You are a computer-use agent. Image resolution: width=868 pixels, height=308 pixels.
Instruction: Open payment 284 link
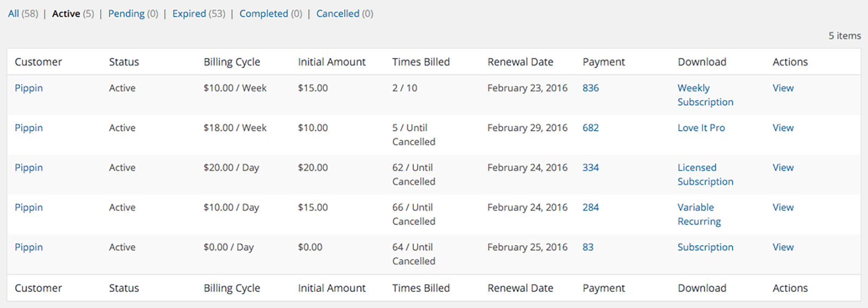pyautogui.click(x=591, y=207)
